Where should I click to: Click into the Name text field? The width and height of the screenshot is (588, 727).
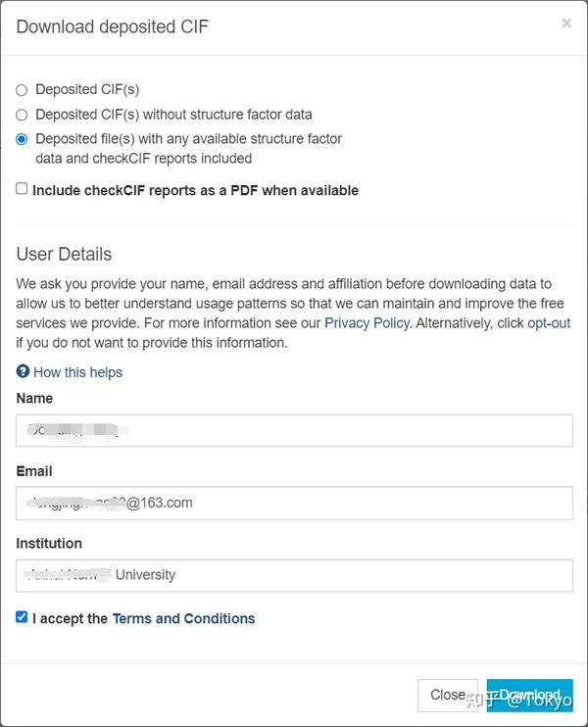[294, 430]
